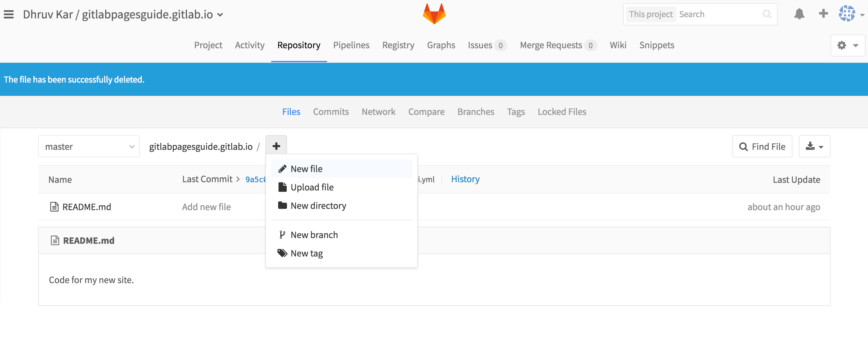Type in the Search field
This screenshot has width=868, height=339.
coord(719,14)
